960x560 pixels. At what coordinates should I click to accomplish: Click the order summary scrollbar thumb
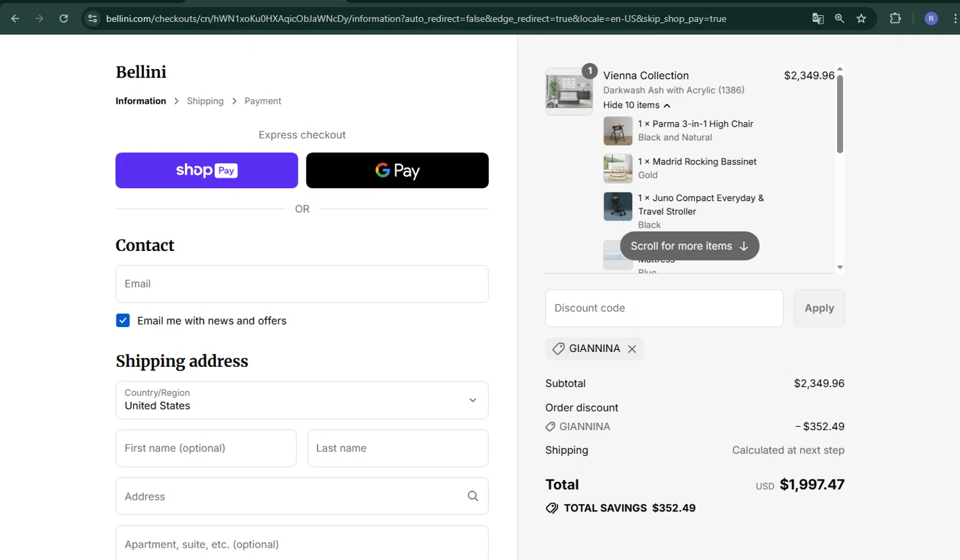(x=840, y=114)
